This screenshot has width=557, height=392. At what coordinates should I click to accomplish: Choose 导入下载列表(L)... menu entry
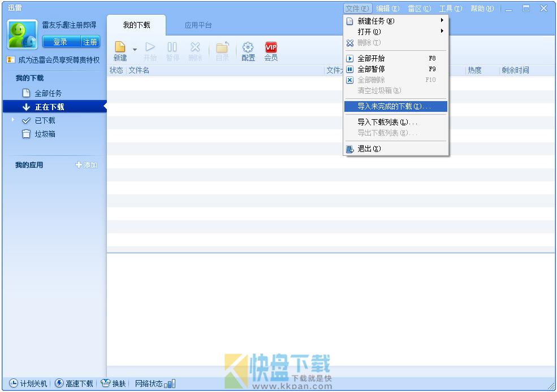(x=396, y=122)
